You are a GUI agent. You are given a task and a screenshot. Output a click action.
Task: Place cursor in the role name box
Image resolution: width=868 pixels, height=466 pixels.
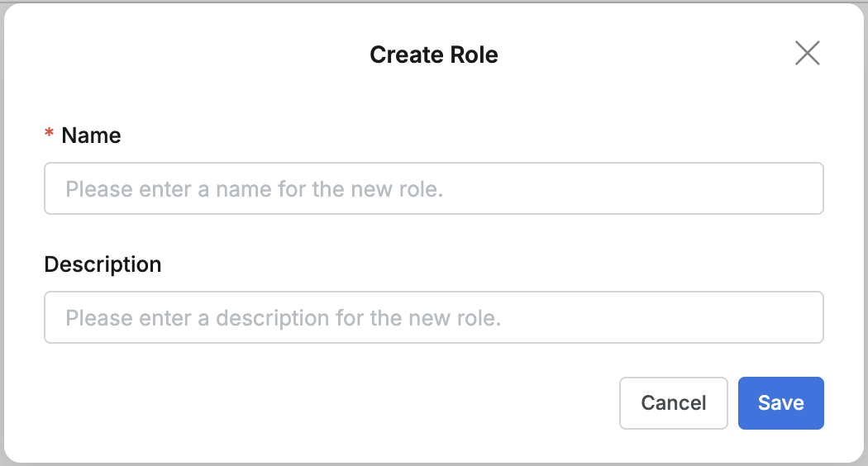[433, 188]
